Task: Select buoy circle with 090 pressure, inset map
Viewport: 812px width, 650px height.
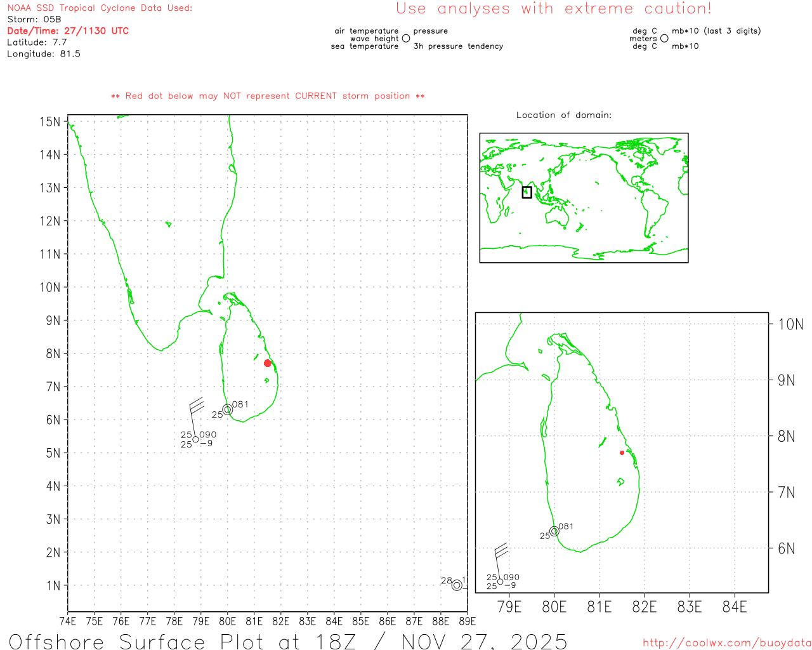Action: (x=501, y=581)
